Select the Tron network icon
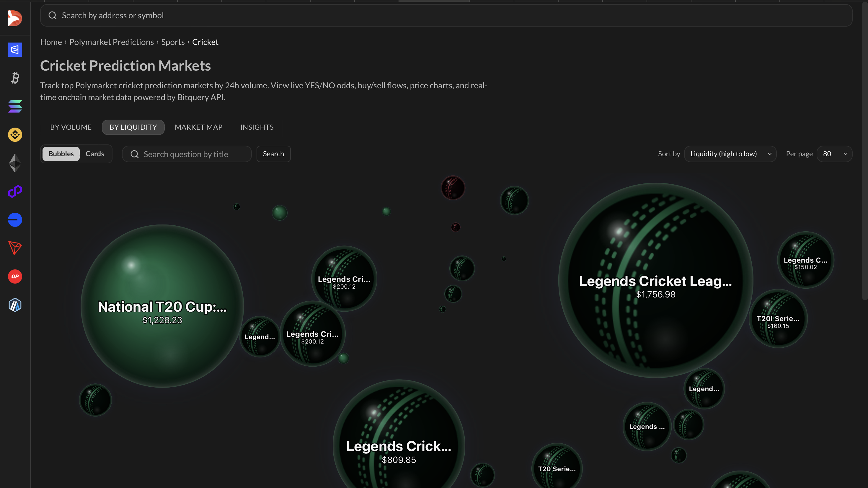 pos(15,248)
